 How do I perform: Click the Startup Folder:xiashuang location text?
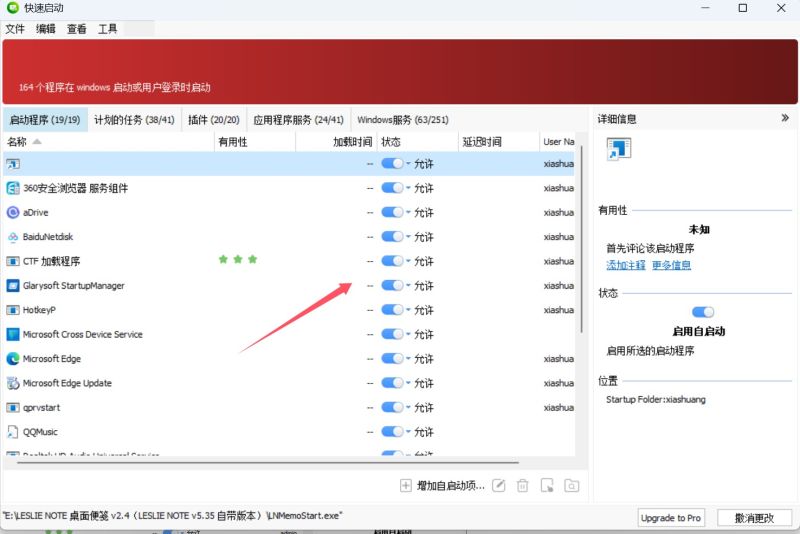coord(656,399)
